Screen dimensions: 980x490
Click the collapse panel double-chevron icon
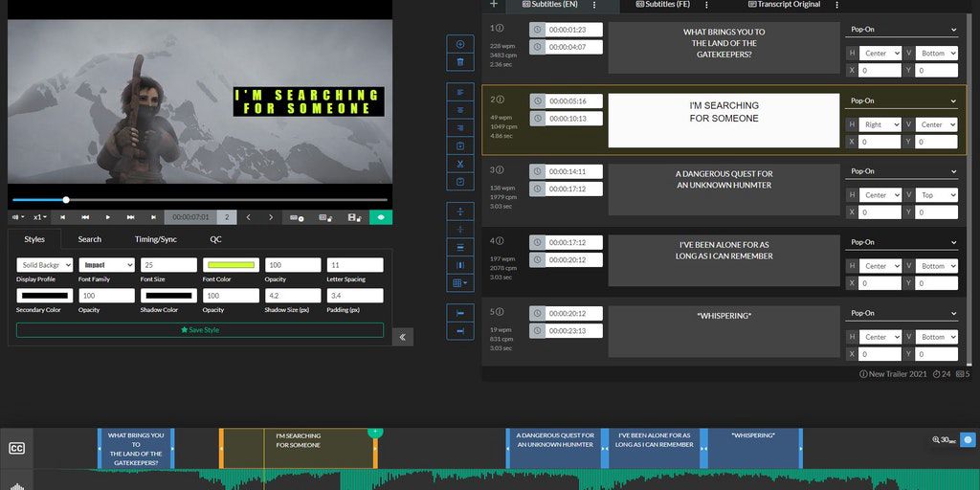click(x=403, y=337)
